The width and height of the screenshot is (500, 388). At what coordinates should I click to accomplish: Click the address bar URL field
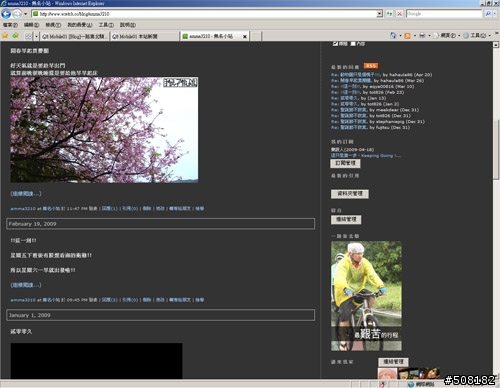click(x=204, y=14)
